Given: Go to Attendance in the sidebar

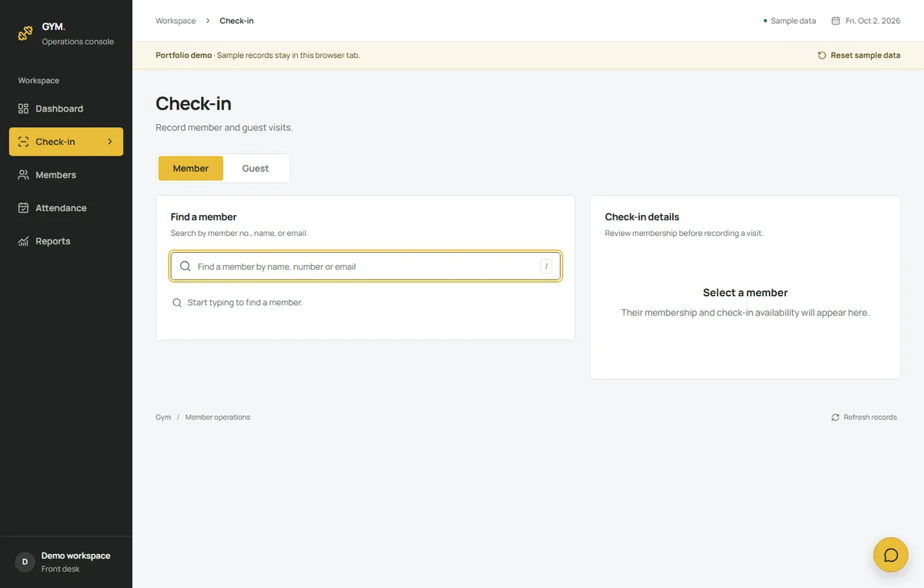Looking at the screenshot, I should [x=66, y=208].
